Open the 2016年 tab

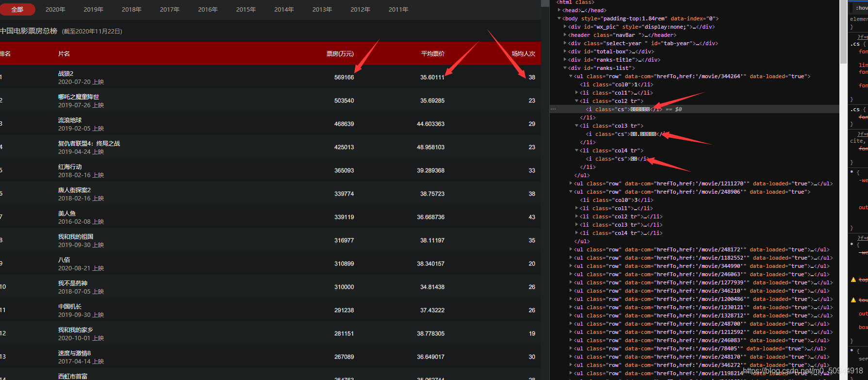pyautogui.click(x=208, y=9)
